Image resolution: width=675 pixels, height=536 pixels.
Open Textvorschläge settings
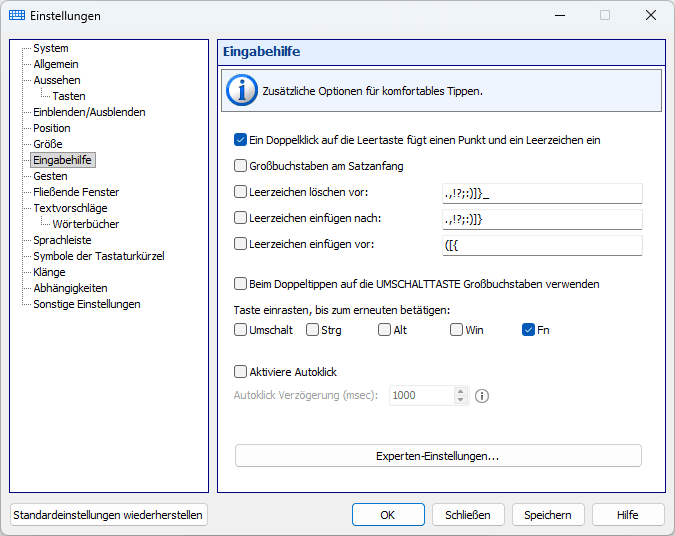pos(71,208)
